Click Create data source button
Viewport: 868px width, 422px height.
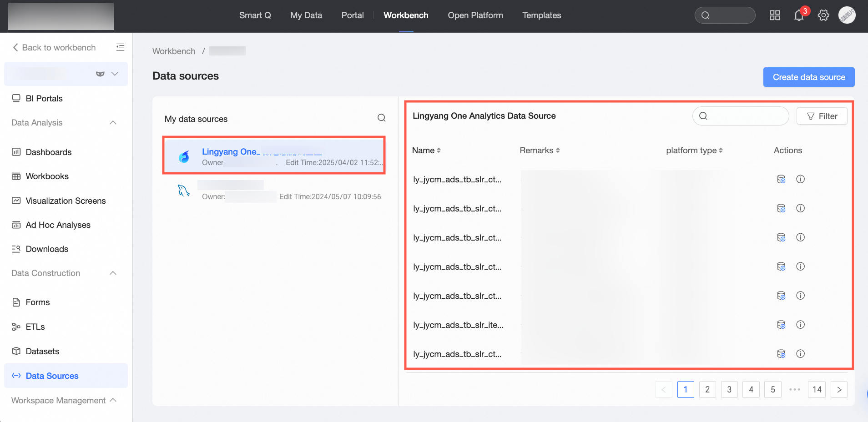[x=809, y=77]
